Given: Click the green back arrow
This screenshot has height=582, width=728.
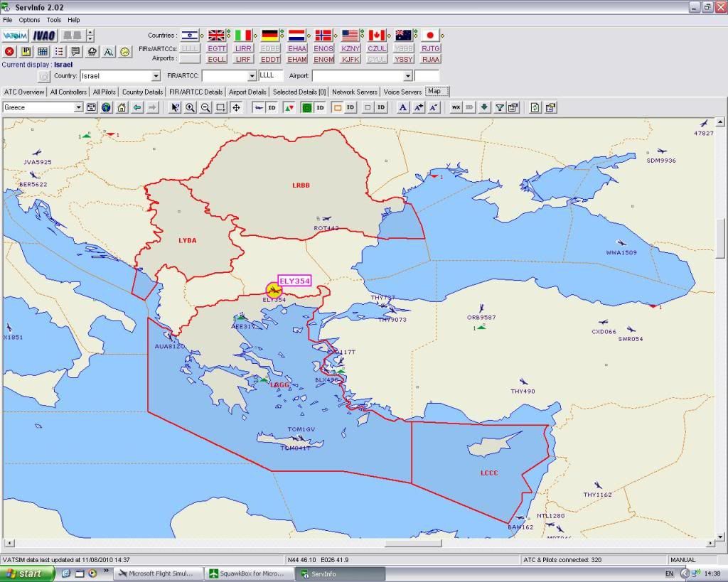Looking at the screenshot, I should pos(136,107).
